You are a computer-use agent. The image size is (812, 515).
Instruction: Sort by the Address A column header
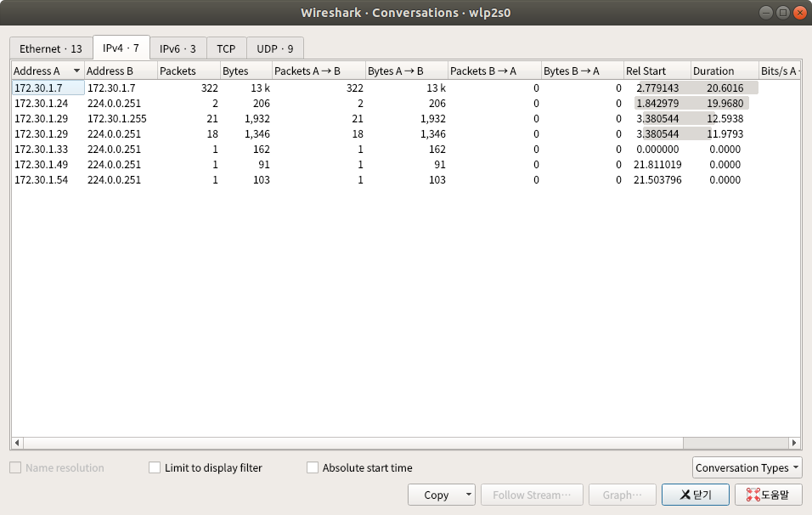[48, 71]
